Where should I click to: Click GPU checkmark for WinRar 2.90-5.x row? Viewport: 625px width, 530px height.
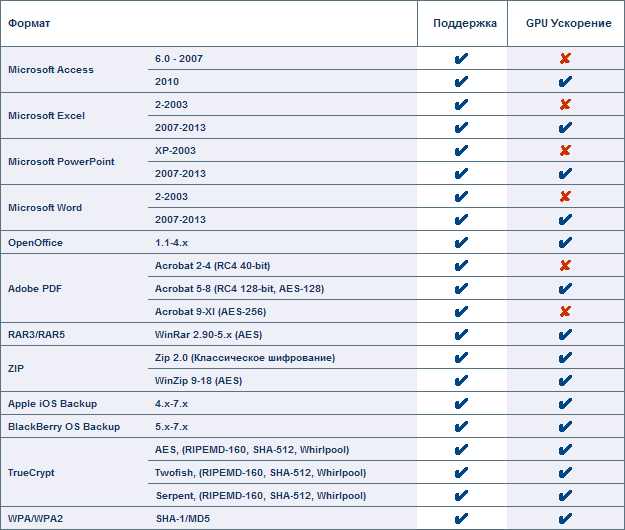point(565,335)
